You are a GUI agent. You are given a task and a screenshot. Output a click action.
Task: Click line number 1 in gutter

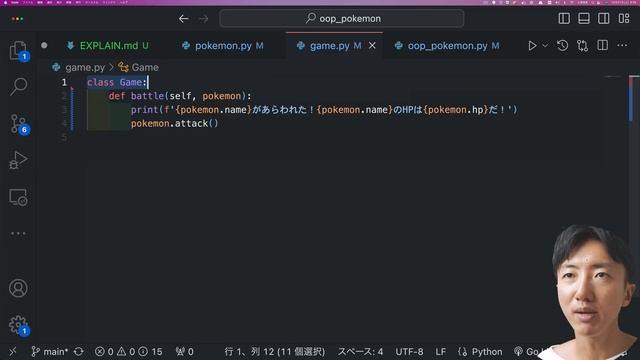[x=64, y=82]
